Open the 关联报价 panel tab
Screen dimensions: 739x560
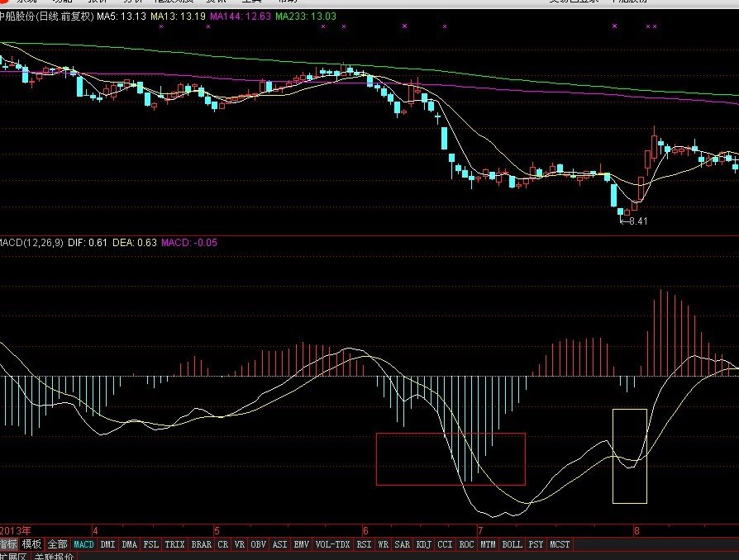coord(54,557)
